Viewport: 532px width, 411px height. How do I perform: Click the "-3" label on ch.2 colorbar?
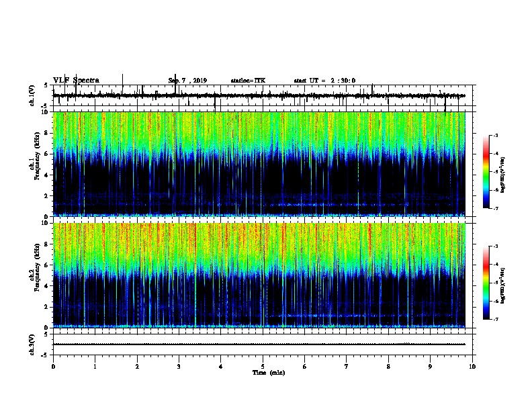click(x=495, y=246)
